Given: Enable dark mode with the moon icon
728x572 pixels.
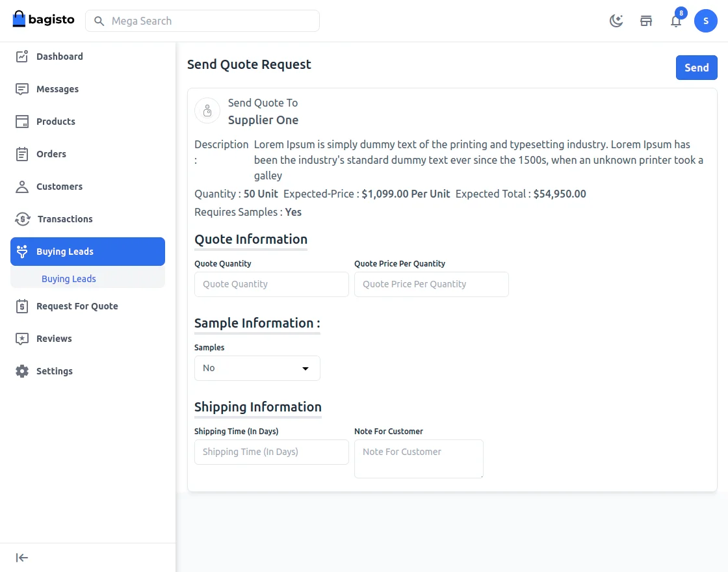Looking at the screenshot, I should point(616,20).
